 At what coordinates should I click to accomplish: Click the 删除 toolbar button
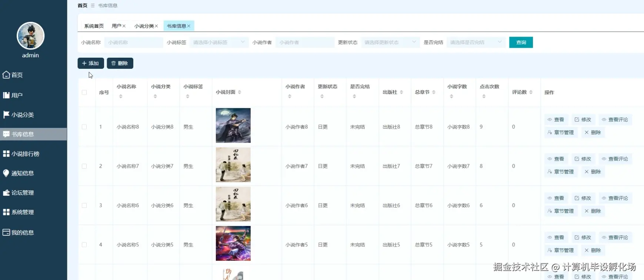[x=120, y=63]
